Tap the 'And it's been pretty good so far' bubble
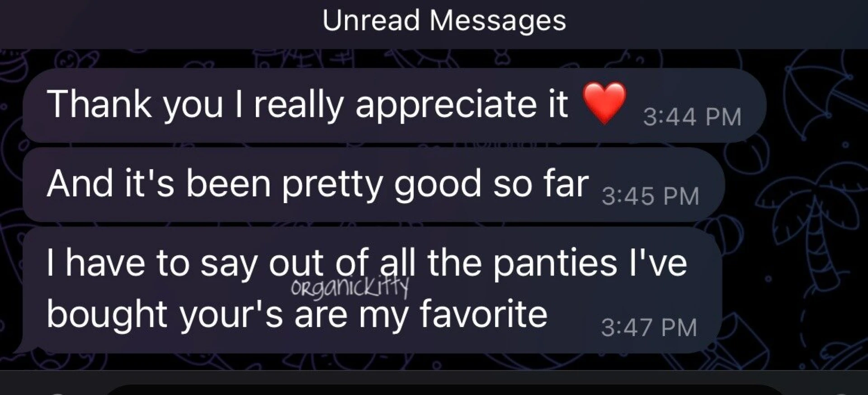 pyautogui.click(x=373, y=185)
